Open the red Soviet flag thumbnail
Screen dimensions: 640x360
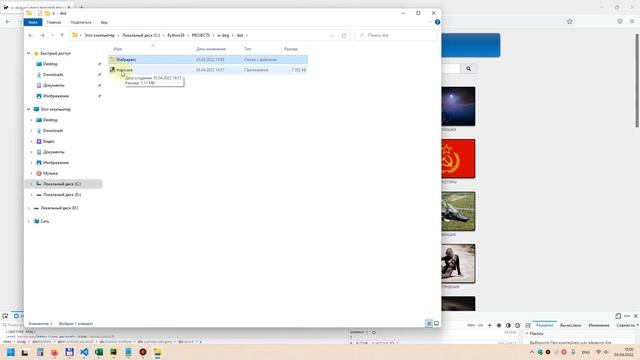click(458, 159)
